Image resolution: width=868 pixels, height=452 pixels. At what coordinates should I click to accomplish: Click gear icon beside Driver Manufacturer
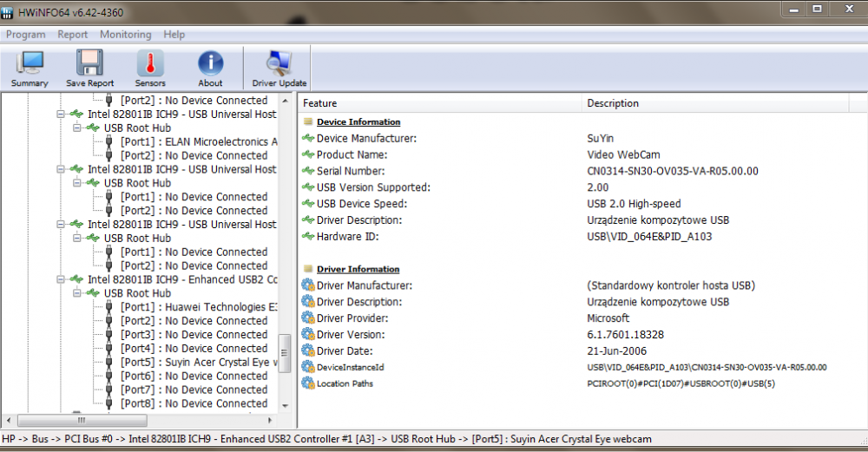click(308, 285)
